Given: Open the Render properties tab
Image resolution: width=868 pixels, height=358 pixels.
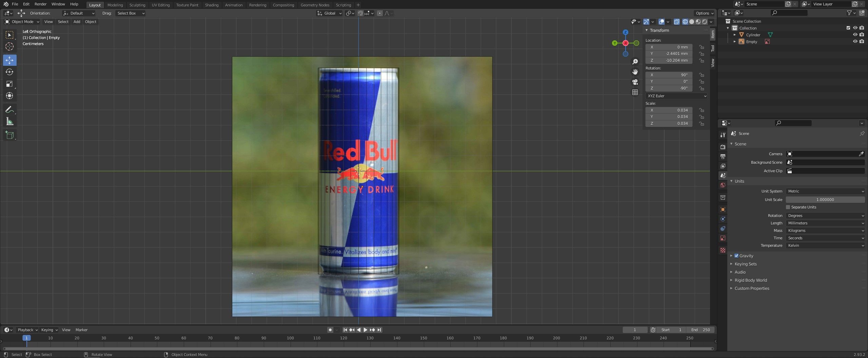Looking at the screenshot, I should coord(723,147).
